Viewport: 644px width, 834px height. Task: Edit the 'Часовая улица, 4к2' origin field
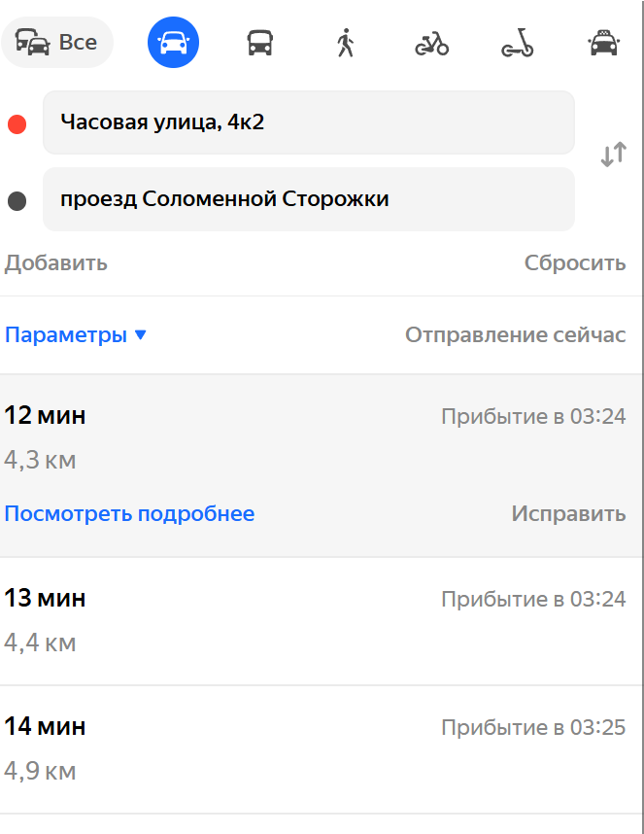pyautogui.click(x=308, y=122)
